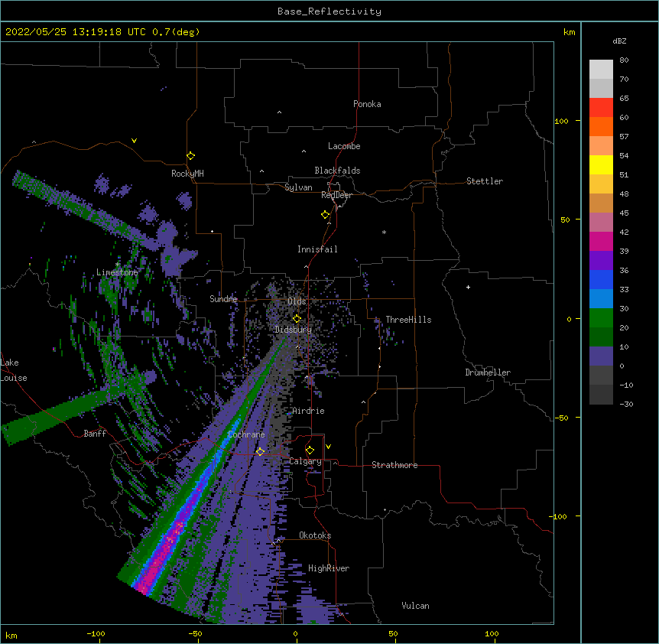Click the Banff label
This screenshot has height=644, width=659.
(95, 434)
